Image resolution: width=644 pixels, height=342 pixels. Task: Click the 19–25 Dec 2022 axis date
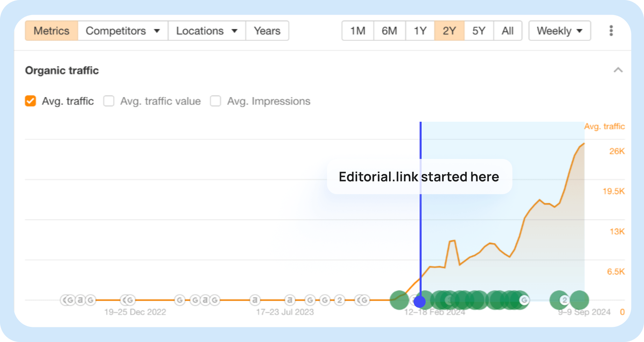(x=135, y=312)
